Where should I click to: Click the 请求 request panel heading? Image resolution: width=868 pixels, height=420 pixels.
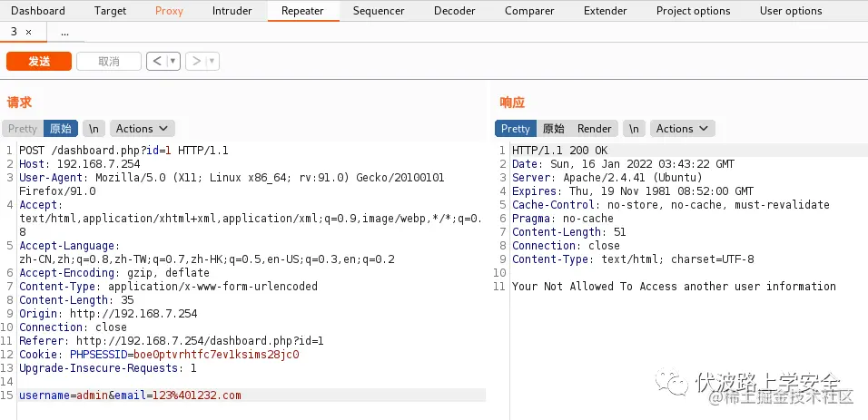tap(19, 103)
